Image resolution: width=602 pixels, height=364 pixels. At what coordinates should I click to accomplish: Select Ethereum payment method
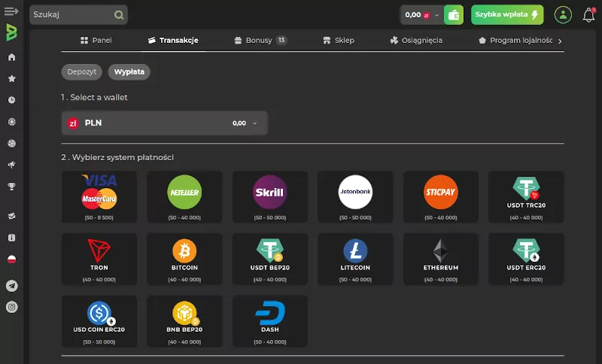pos(441,259)
